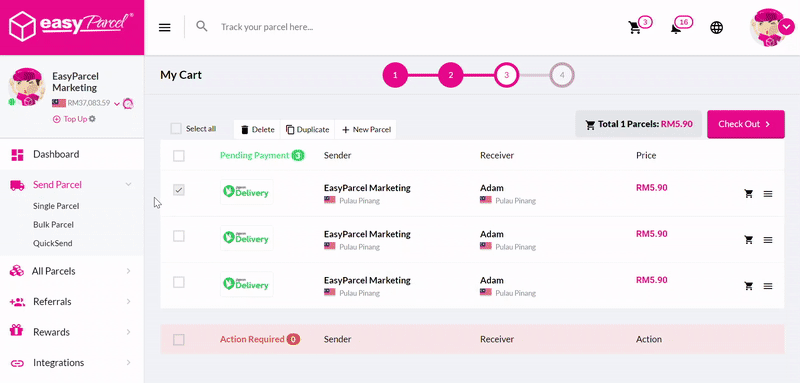Open the Top Up settings gear
Screen dimensions: 800x383
pos(92,119)
